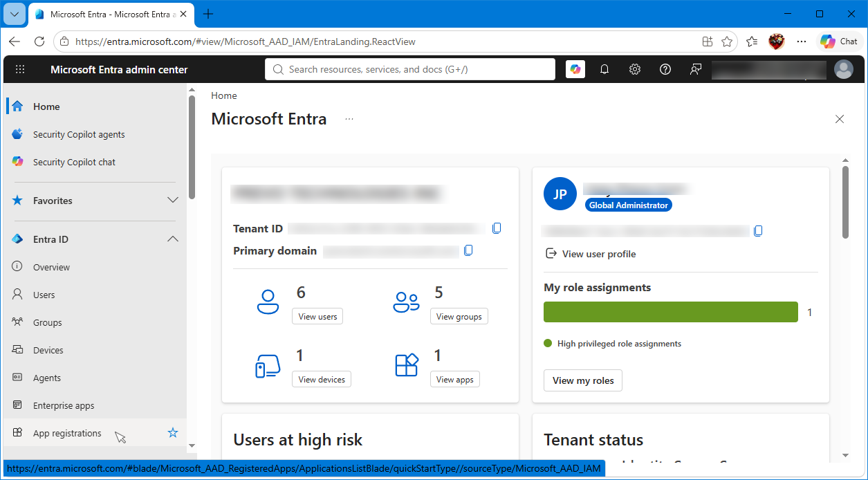Close the Microsoft Entra home blade
The height and width of the screenshot is (480, 868).
pyautogui.click(x=840, y=119)
